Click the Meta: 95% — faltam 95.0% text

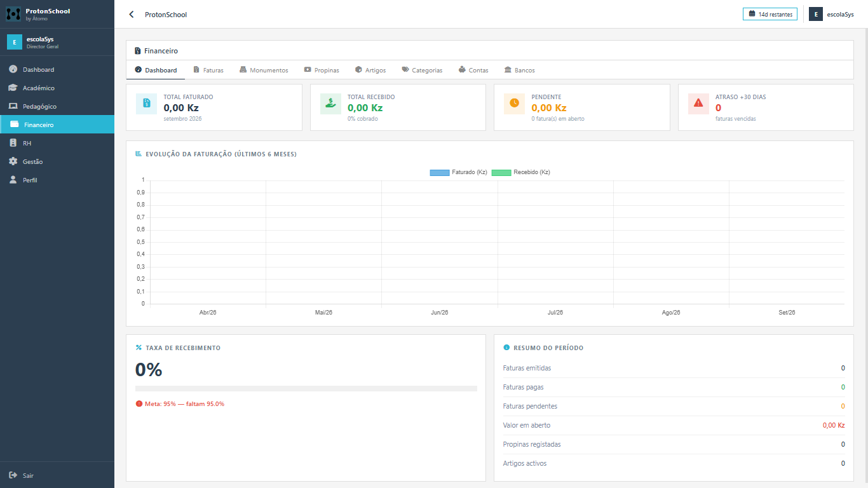tap(184, 403)
